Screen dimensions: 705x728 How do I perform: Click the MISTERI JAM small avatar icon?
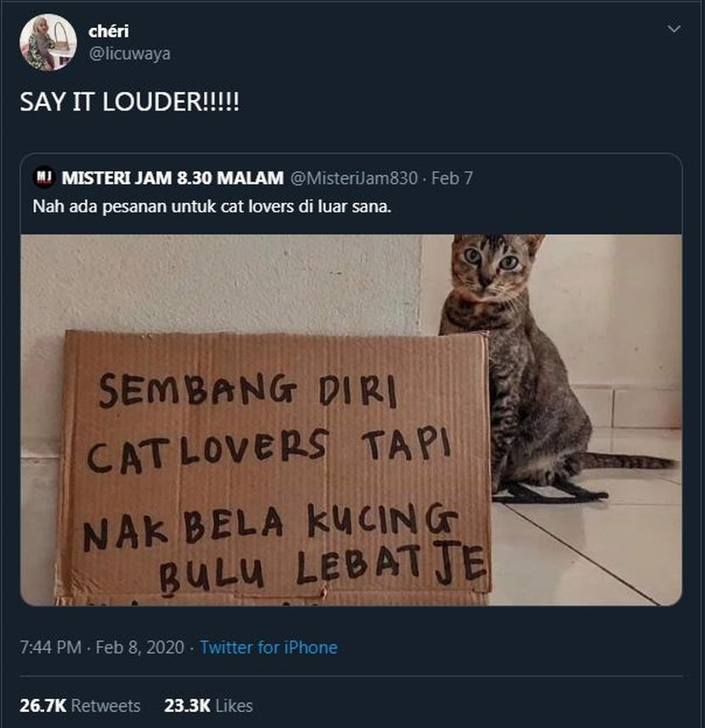(x=45, y=178)
